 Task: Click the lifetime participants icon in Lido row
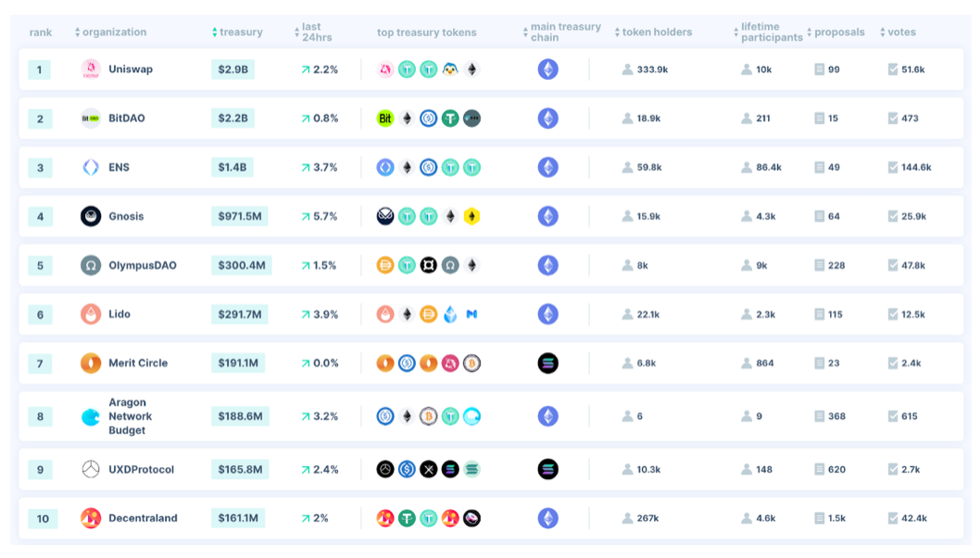747,314
